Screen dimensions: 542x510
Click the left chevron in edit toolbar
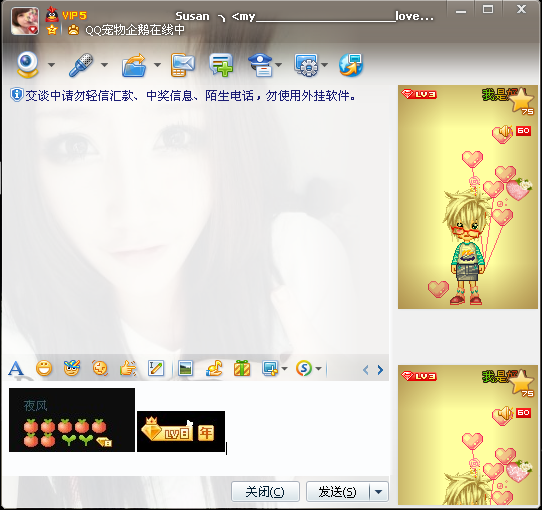[366, 370]
